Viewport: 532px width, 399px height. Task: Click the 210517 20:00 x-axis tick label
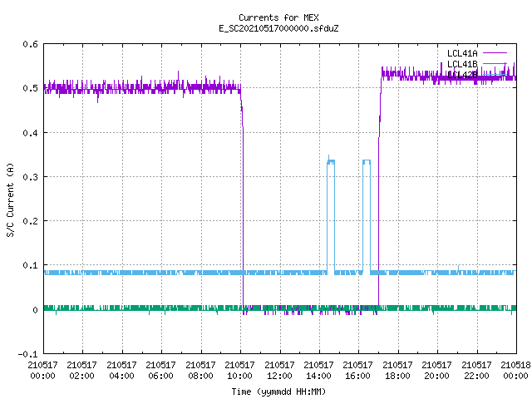pos(436,370)
